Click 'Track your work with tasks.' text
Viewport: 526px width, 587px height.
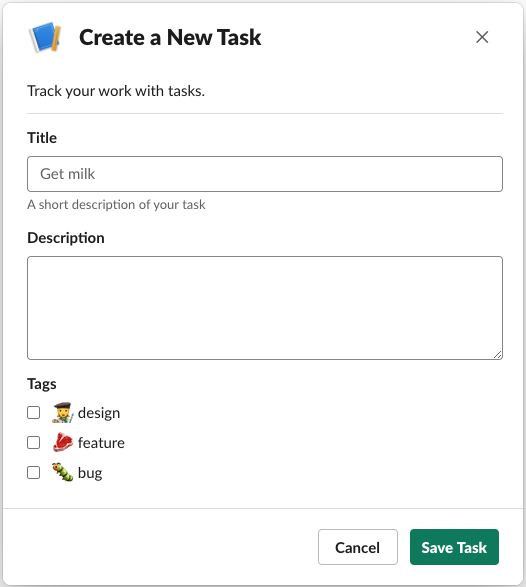[x=116, y=91]
